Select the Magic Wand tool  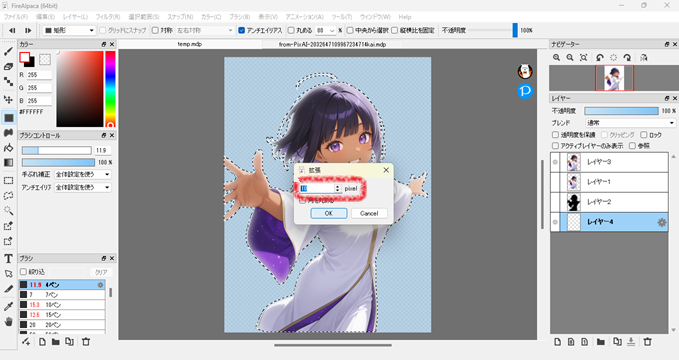[8, 211]
